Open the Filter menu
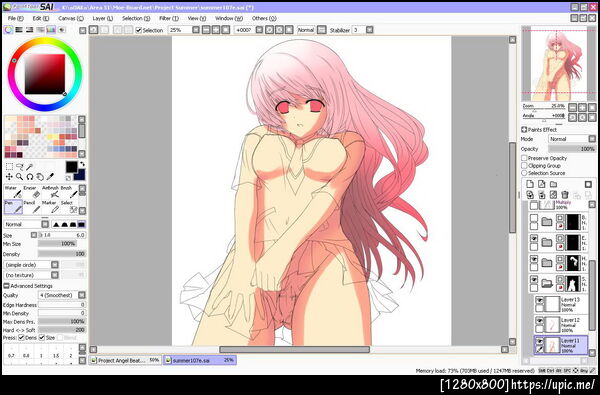 (x=169, y=18)
